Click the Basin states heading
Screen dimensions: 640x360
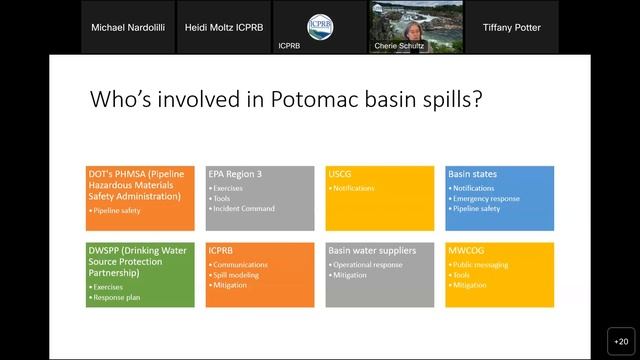point(472,174)
